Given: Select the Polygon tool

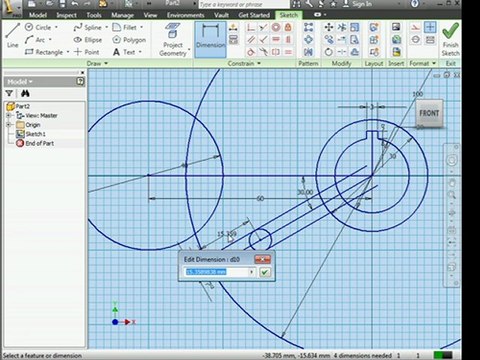Looking at the screenshot, I should point(129,40).
